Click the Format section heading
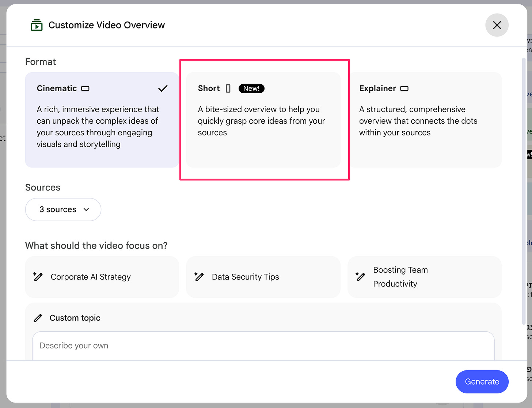This screenshot has height=408, width=532. point(41,62)
